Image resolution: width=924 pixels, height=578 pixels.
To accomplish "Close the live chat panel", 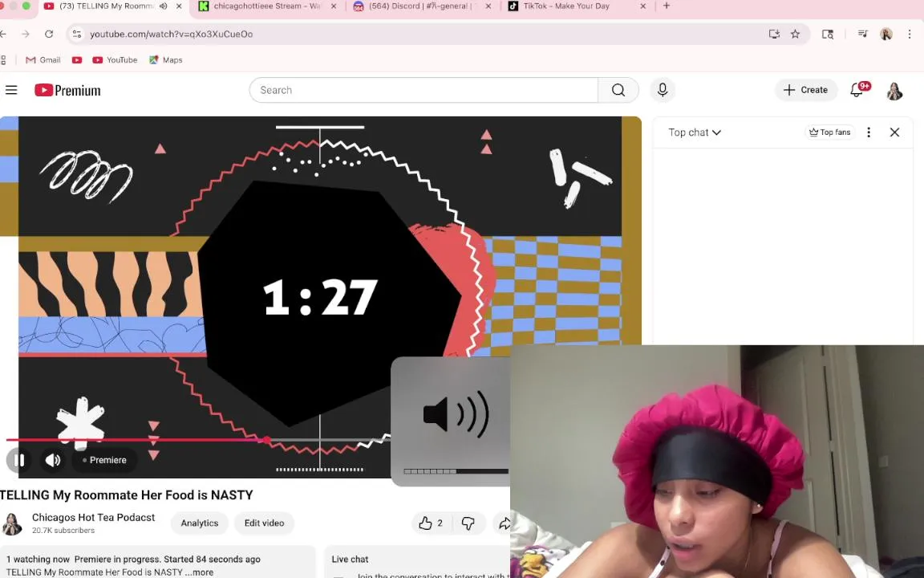I will [894, 132].
